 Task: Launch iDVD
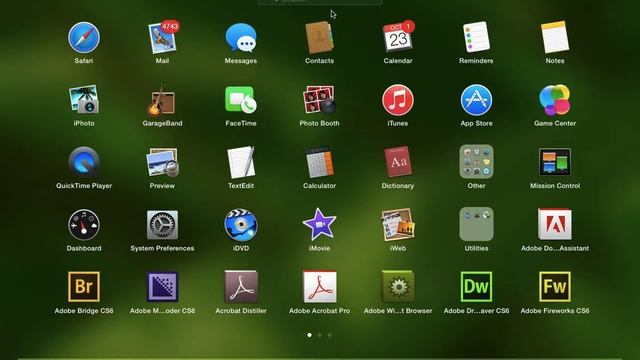coord(241,225)
